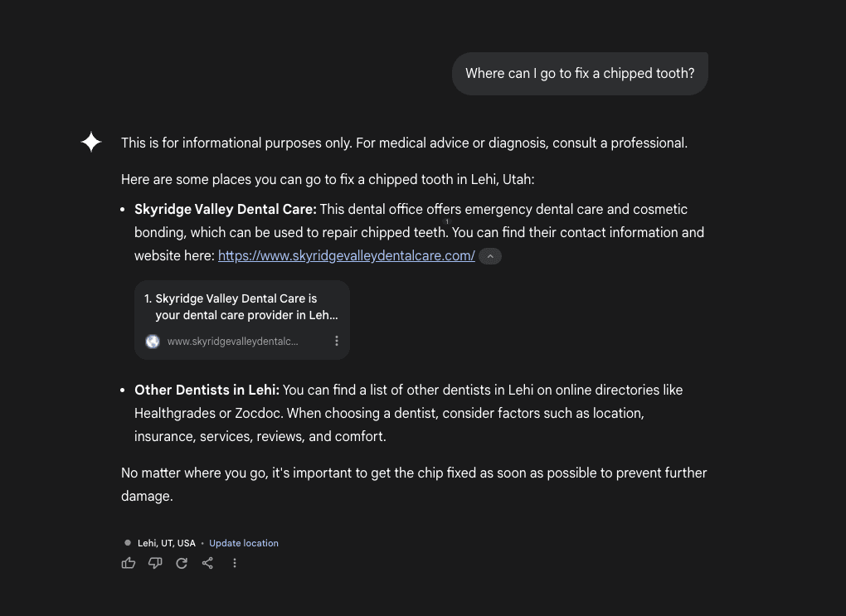Give the response a thumbs down
The height and width of the screenshot is (616, 846).
pos(155,563)
